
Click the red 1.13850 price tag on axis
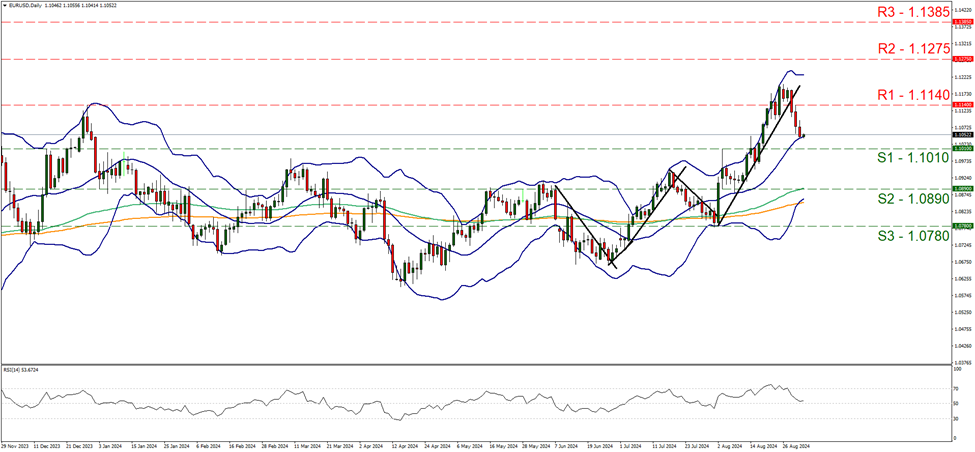click(x=958, y=20)
